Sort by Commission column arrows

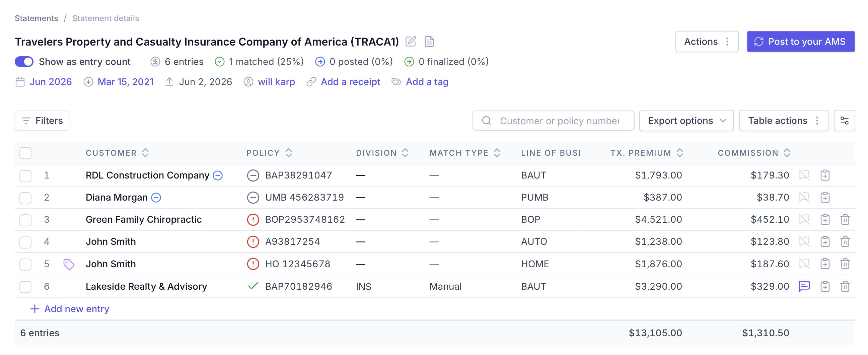[x=787, y=153]
